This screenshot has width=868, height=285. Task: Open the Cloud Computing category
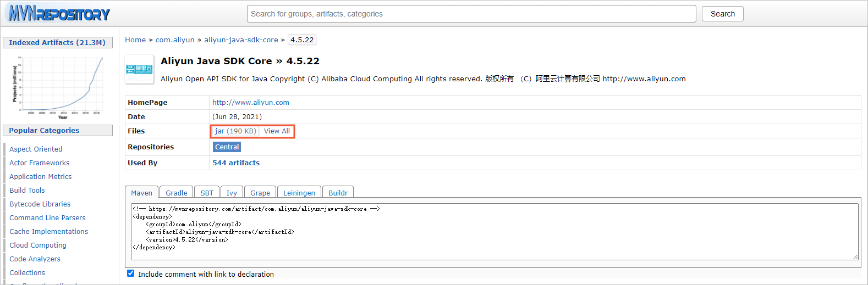(38, 245)
